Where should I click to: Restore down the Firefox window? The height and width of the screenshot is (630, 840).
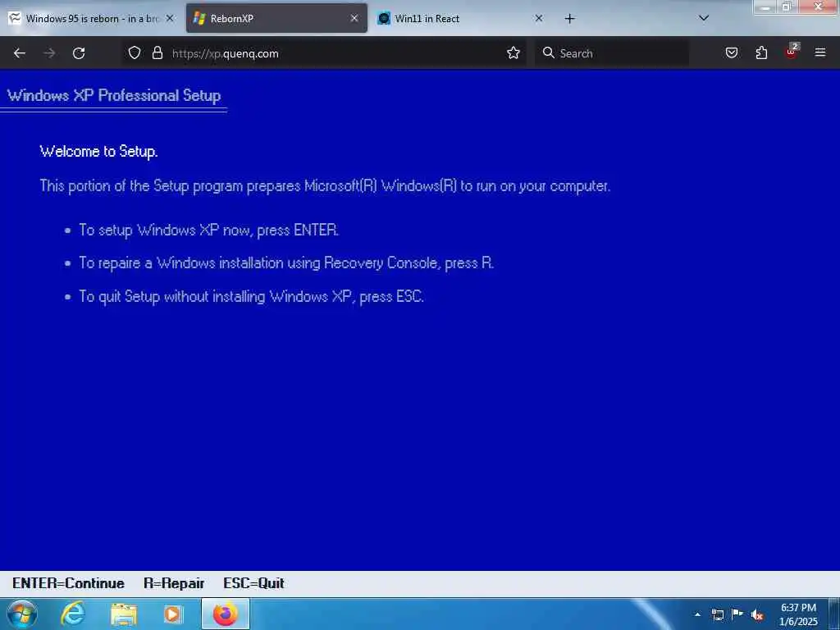point(787,7)
